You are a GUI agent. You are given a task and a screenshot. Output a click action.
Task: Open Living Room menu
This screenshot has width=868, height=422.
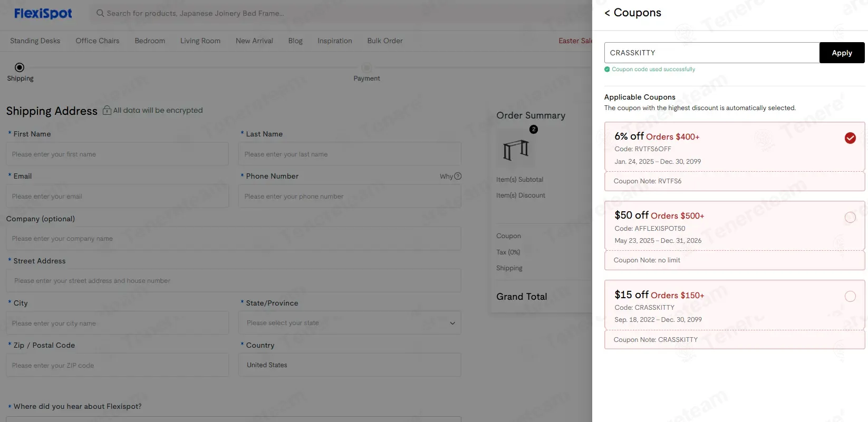pyautogui.click(x=200, y=41)
